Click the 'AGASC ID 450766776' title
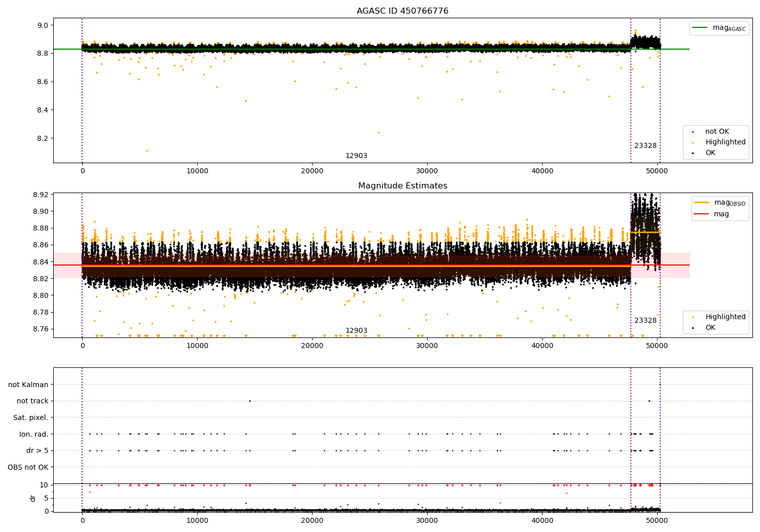760x532 pixels. [x=402, y=11]
